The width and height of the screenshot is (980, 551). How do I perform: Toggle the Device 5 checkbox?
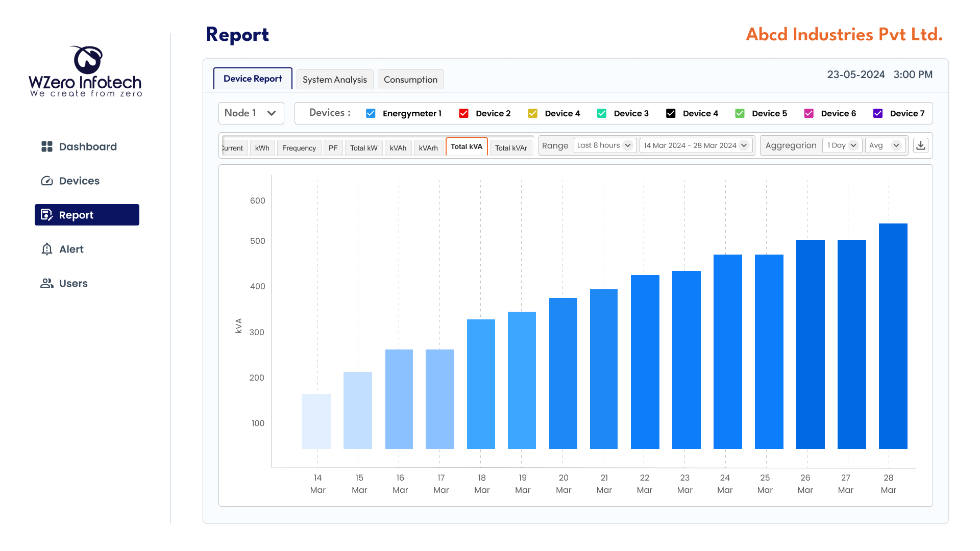point(740,113)
